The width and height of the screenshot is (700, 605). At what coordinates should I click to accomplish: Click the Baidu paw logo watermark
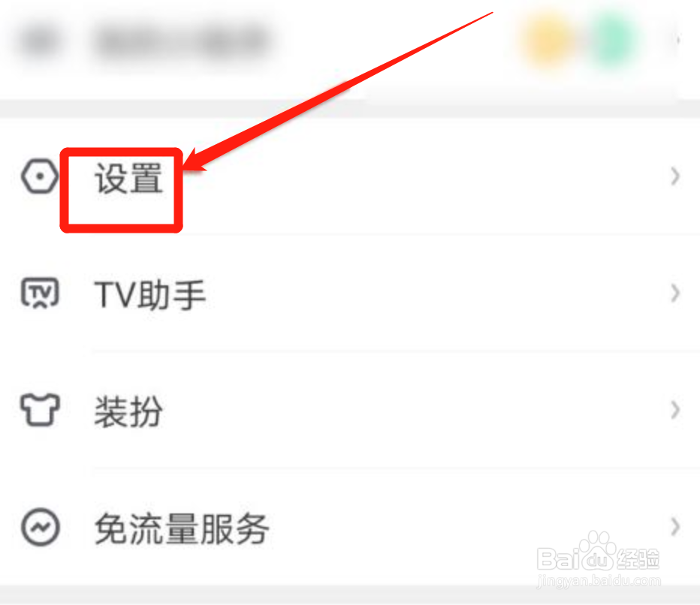[x=596, y=552]
